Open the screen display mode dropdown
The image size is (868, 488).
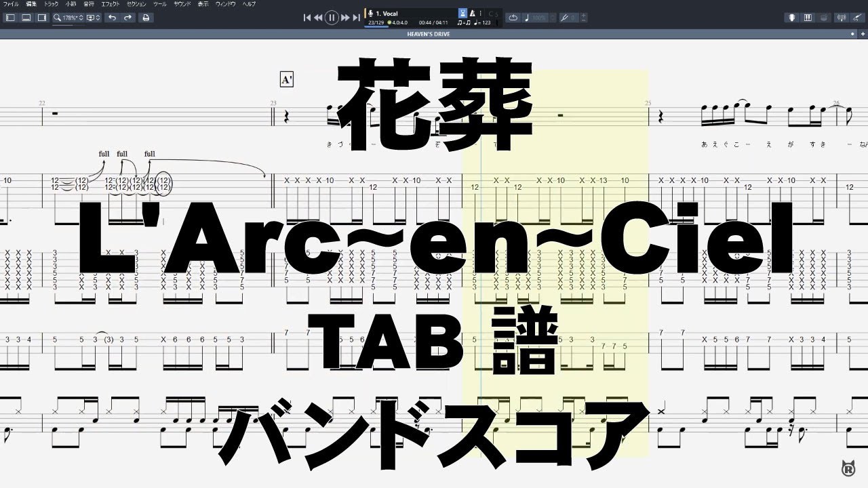tap(93, 18)
